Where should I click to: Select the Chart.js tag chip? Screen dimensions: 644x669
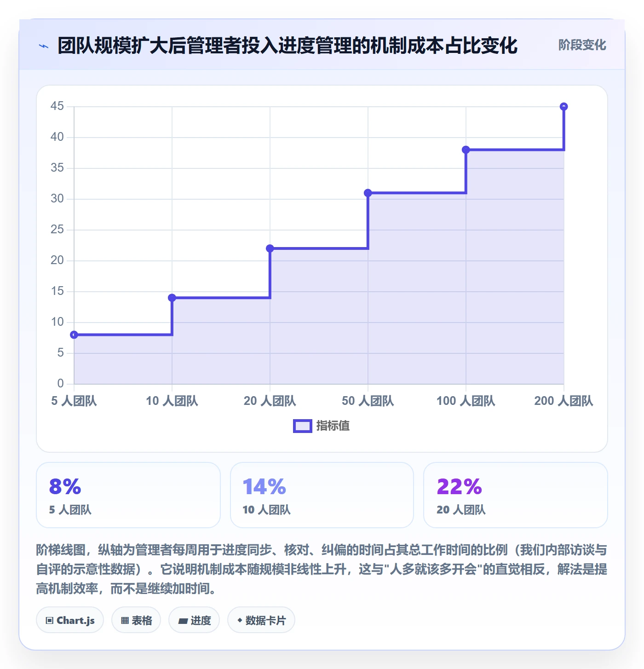pos(70,620)
